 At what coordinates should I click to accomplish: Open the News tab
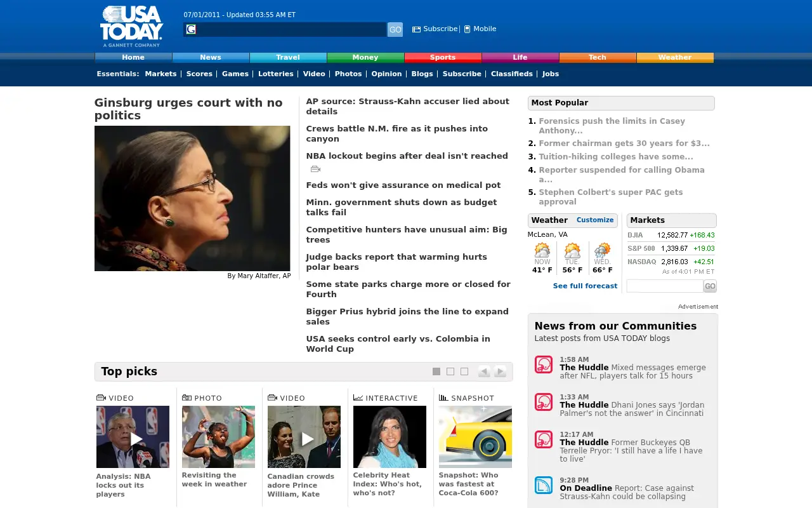[x=211, y=58]
